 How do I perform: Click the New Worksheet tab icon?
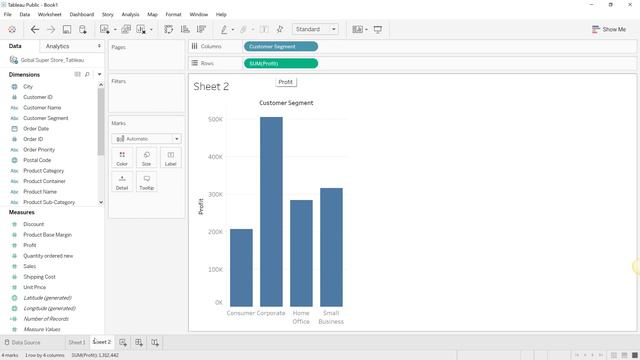(x=123, y=342)
